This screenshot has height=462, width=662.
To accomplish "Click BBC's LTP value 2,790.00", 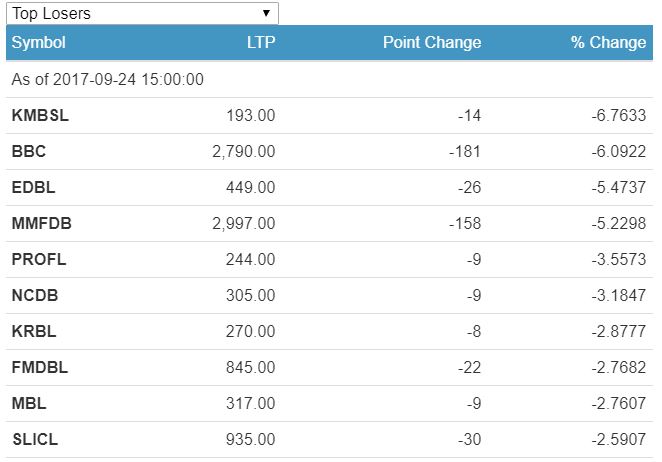I will click(244, 152).
